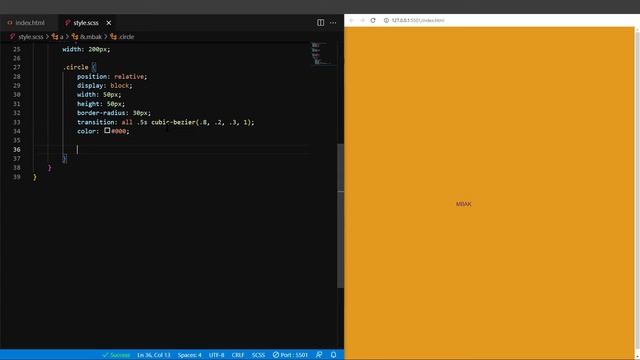640x360 pixels.
Task: Click the Success status indicator
Action: tap(116, 355)
